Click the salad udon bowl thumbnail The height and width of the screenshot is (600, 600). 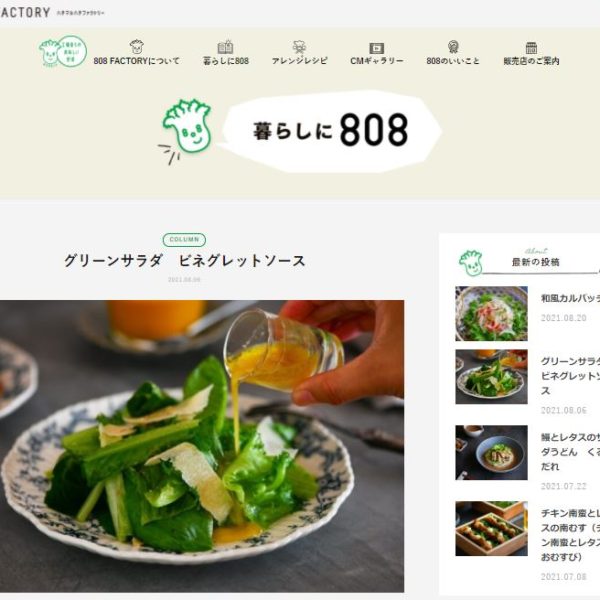pos(491,452)
